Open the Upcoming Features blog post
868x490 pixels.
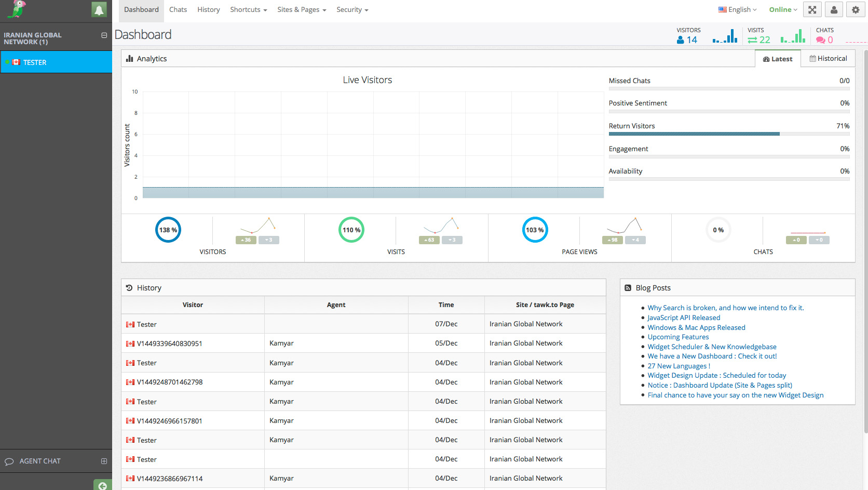tap(678, 337)
